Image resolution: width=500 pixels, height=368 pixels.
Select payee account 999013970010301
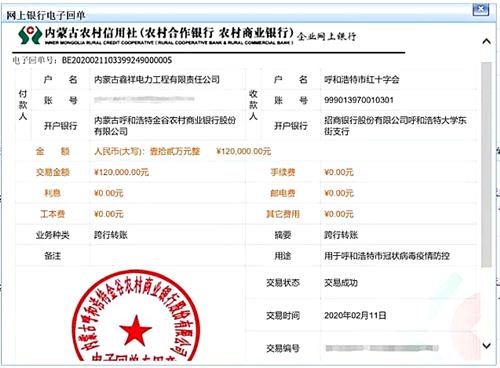(359, 100)
